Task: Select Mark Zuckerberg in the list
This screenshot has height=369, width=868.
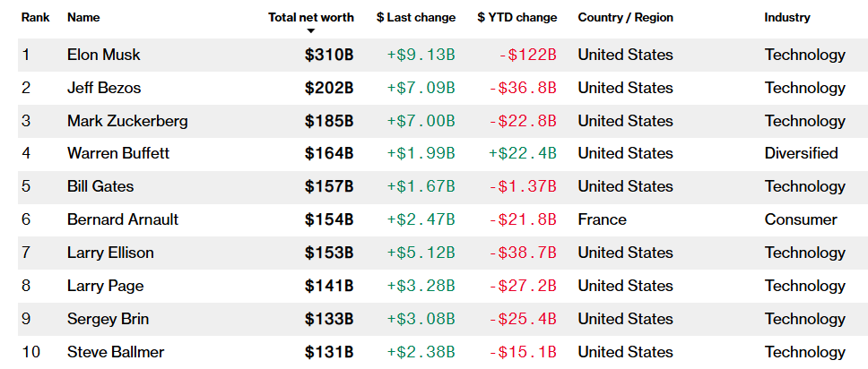Action: point(127,121)
